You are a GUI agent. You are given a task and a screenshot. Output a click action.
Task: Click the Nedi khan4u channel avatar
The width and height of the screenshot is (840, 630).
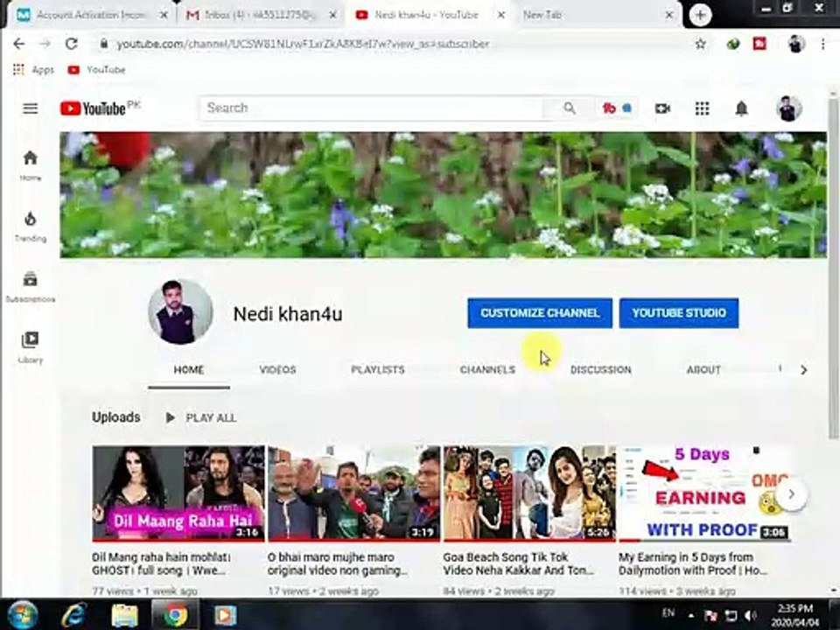point(180,311)
